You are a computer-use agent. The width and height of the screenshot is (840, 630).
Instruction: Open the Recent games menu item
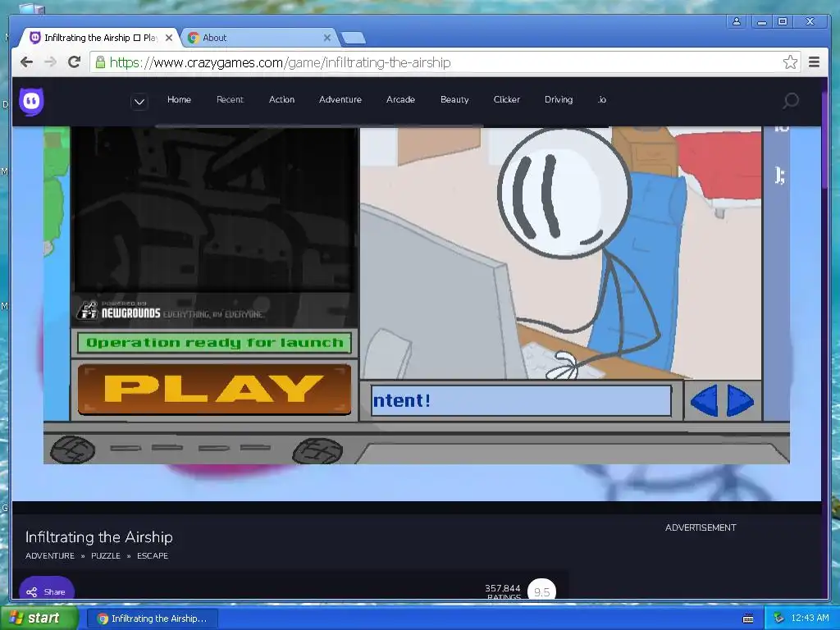230,99
